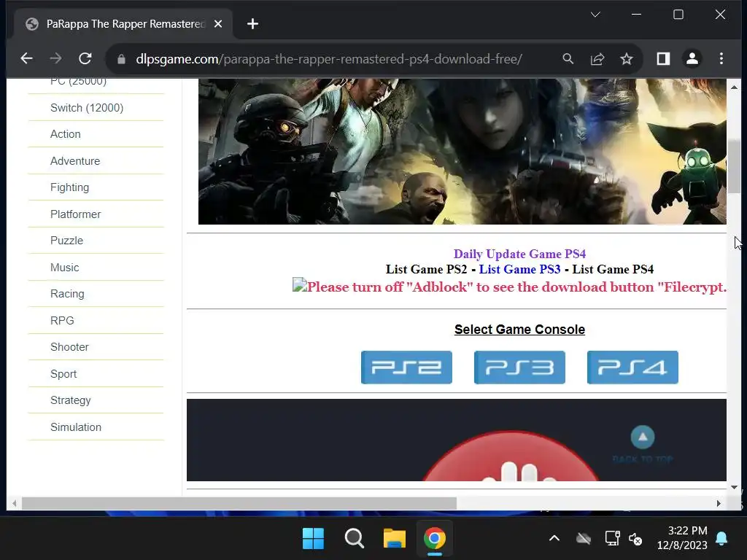Open the Adventure category
The width and height of the screenshot is (747, 560).
[75, 161]
